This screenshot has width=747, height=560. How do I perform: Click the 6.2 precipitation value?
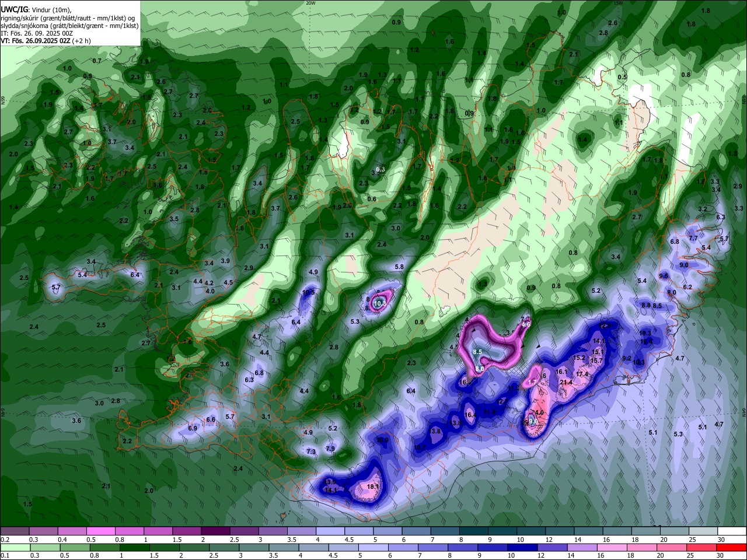(x=687, y=288)
